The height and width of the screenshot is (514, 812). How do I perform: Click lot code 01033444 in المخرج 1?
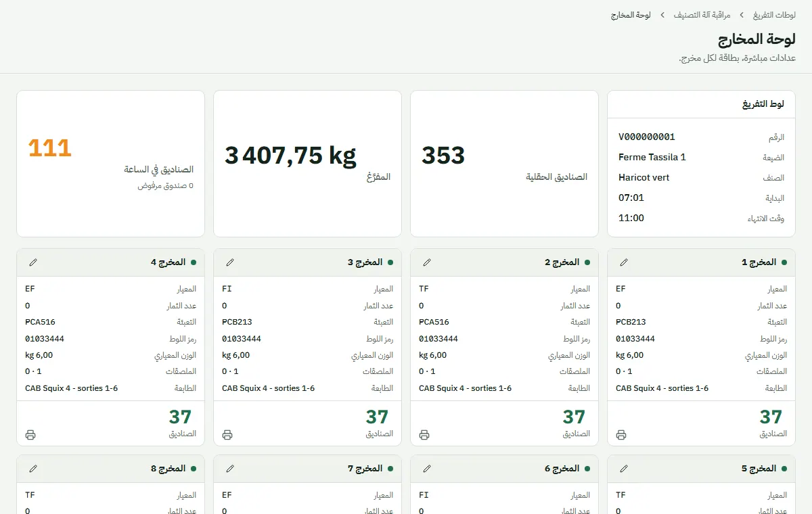coord(635,339)
